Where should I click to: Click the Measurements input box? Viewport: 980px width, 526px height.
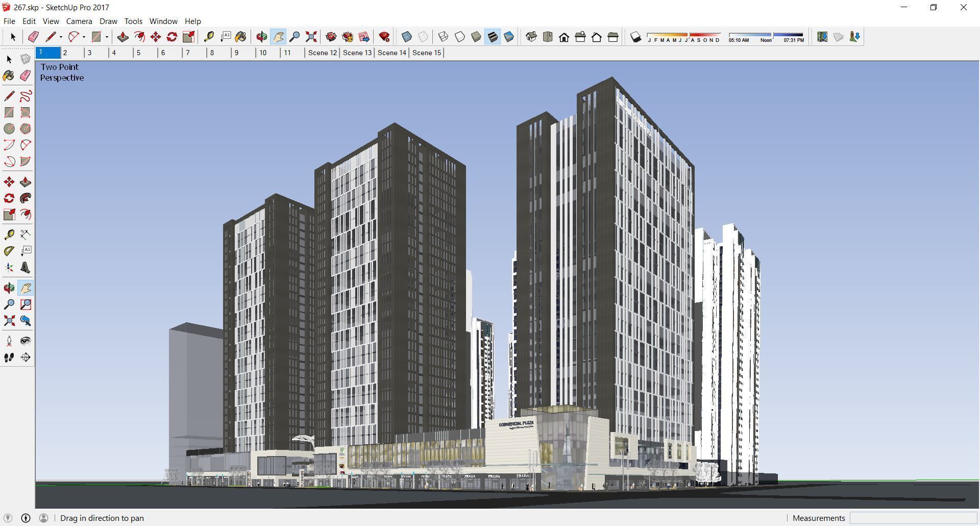(x=913, y=518)
